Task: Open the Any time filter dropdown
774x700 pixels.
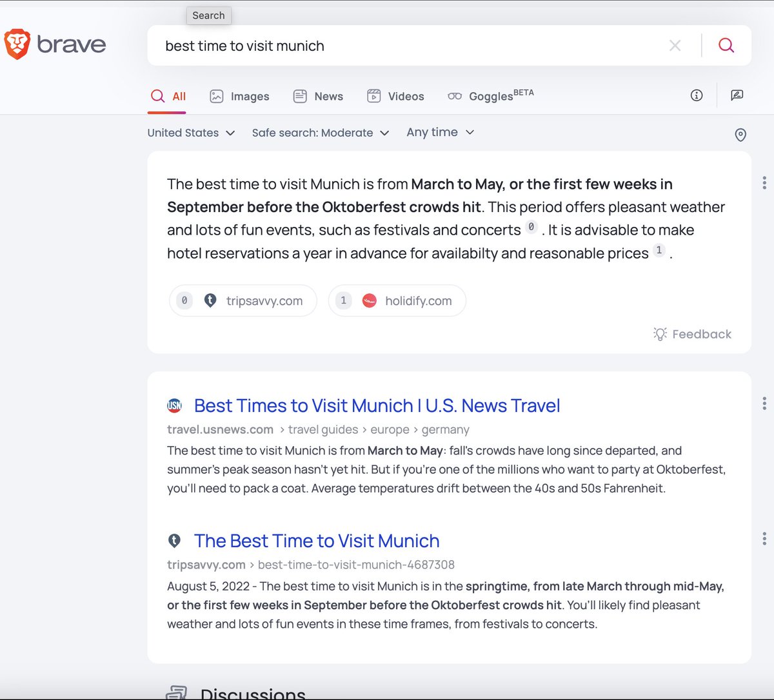Action: (441, 132)
